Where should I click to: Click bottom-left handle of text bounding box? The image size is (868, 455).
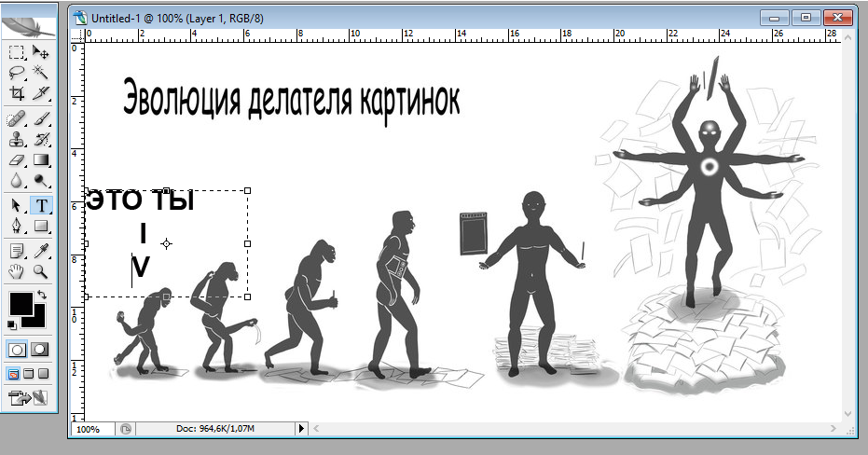tap(87, 296)
